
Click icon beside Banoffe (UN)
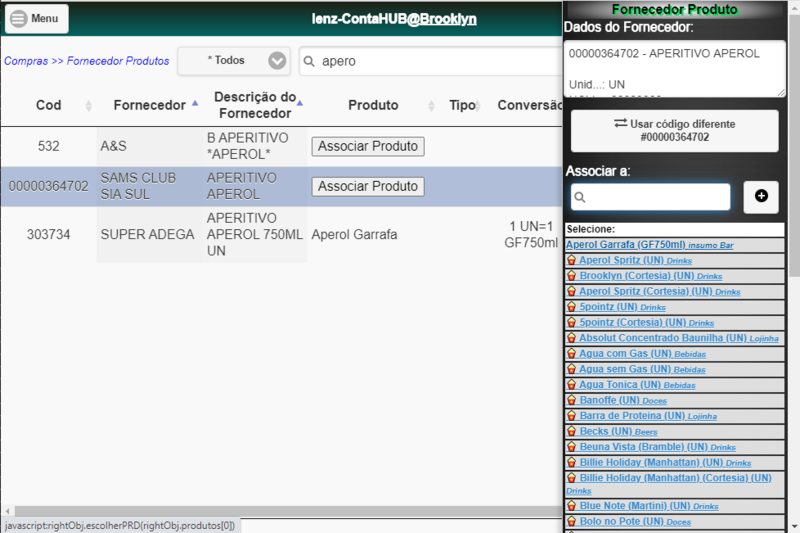[x=571, y=401]
